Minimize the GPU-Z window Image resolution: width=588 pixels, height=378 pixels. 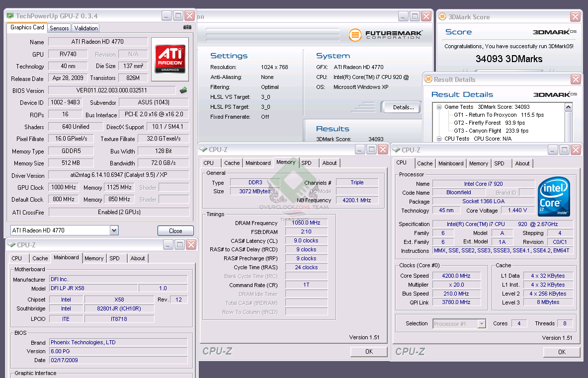167,16
